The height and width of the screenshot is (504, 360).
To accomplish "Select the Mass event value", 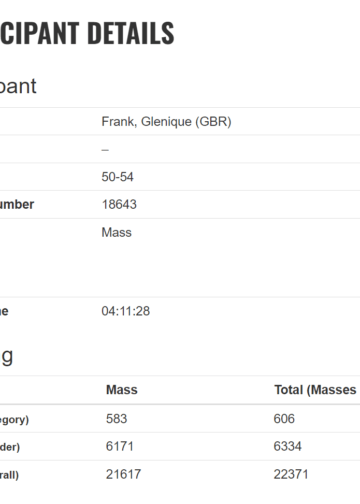I will (x=116, y=232).
